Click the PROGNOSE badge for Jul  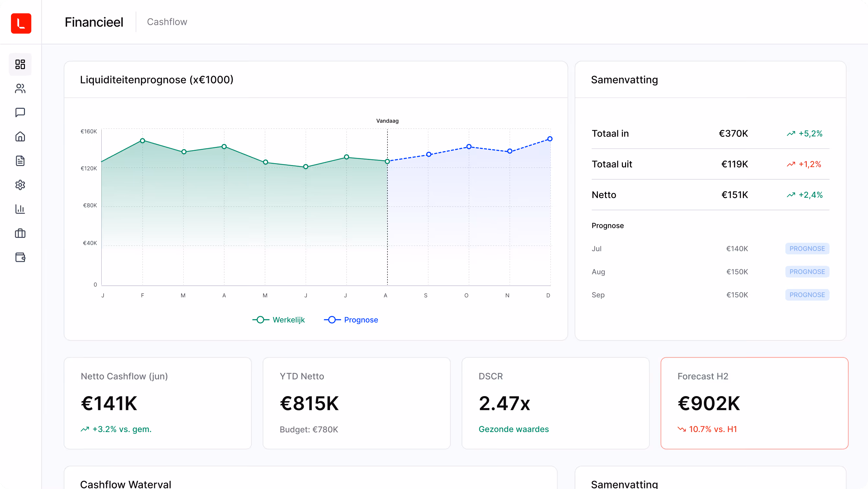pyautogui.click(x=807, y=249)
